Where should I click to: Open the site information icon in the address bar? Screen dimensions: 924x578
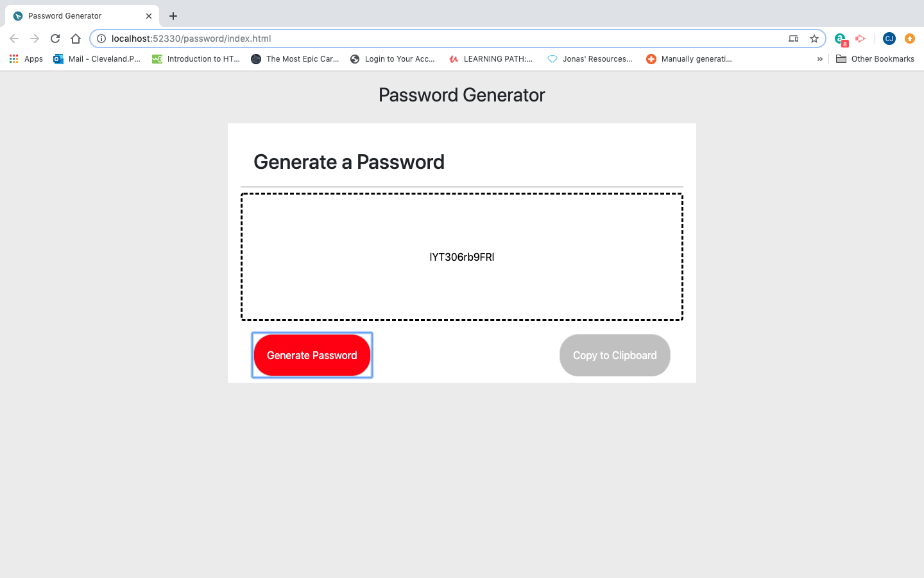(101, 38)
